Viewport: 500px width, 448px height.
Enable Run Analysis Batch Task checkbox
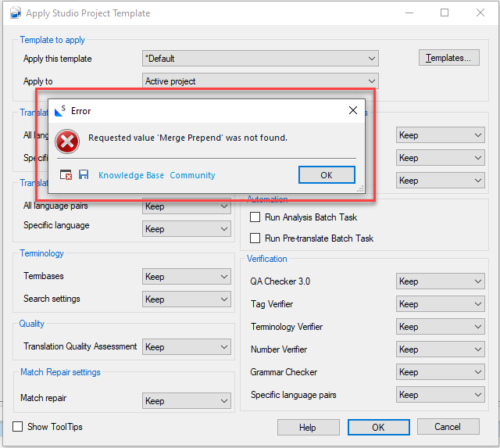coord(255,217)
